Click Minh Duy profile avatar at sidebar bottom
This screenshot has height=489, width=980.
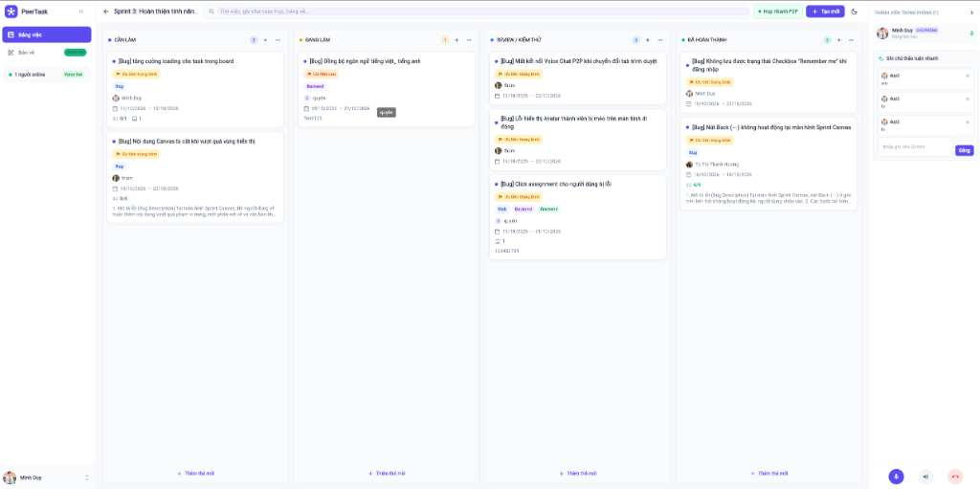[x=10, y=478]
